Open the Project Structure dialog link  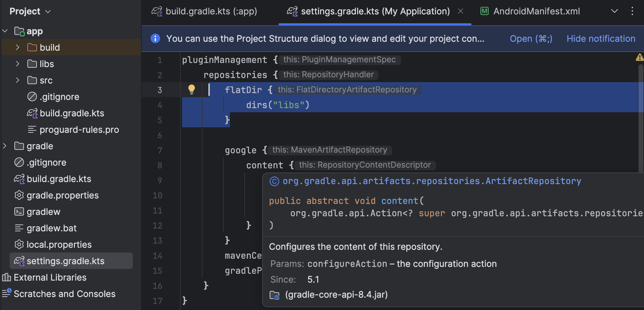pos(531,39)
